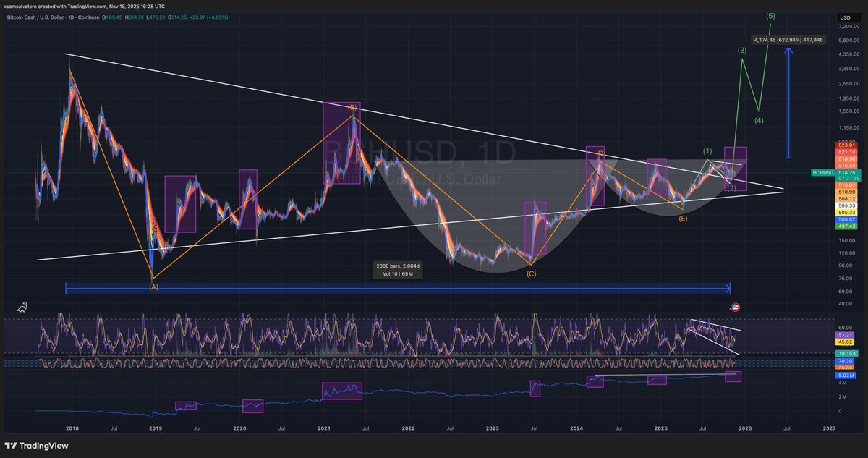Click the 55.26 oscillator value badge
Screen dimensions: 868x458
[845, 367]
